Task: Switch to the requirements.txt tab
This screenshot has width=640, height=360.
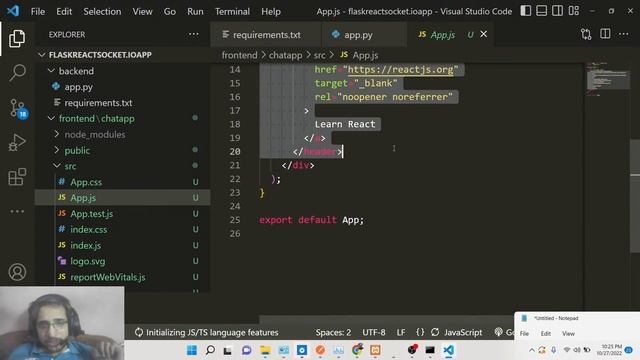Action: coord(266,35)
